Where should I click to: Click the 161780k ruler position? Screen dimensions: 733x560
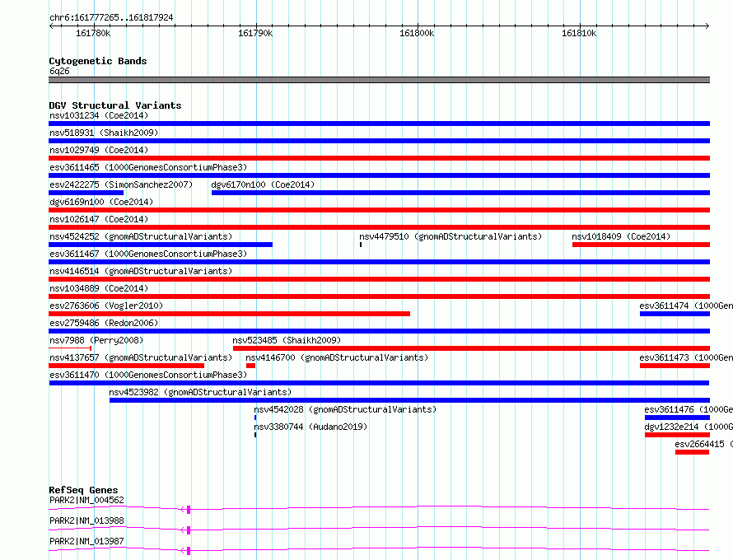point(93,33)
